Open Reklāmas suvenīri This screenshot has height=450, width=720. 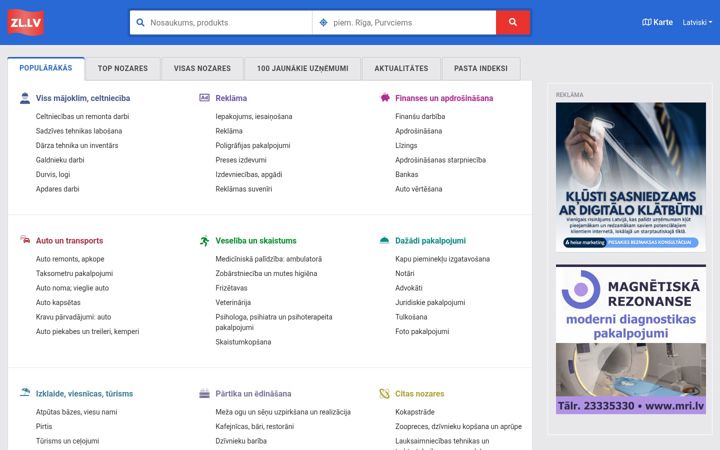(244, 189)
